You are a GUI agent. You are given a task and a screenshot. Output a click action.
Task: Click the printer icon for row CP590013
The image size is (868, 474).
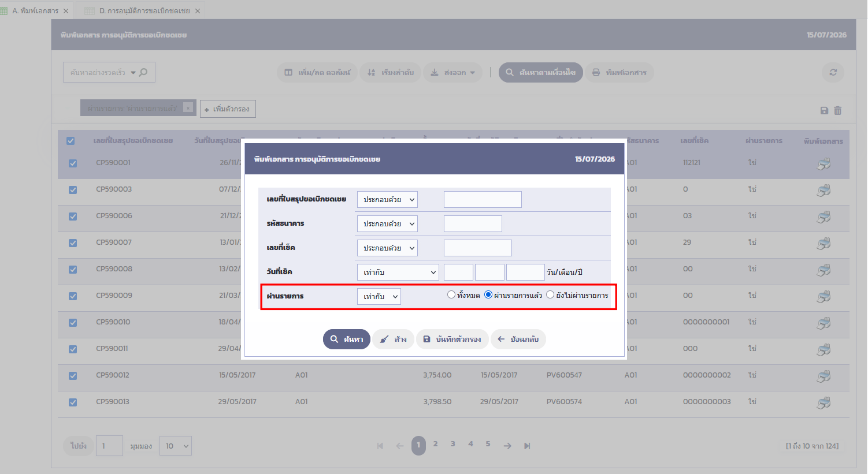[824, 402]
